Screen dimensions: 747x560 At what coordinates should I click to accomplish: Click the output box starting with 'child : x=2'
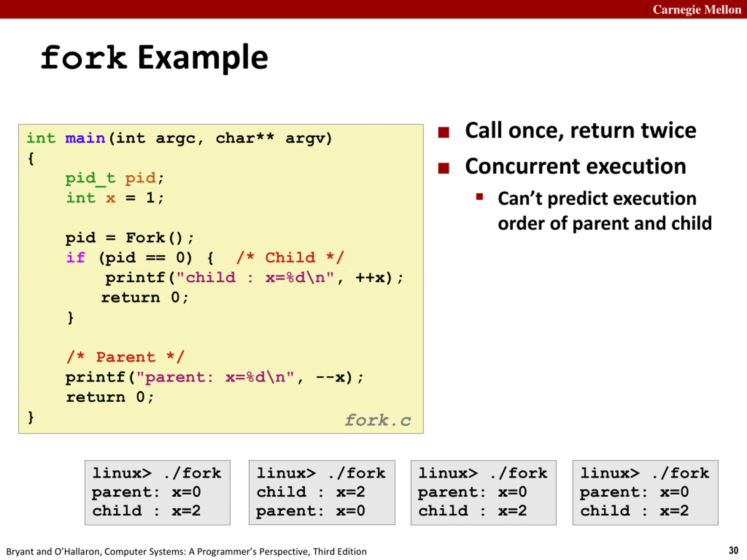click(322, 493)
